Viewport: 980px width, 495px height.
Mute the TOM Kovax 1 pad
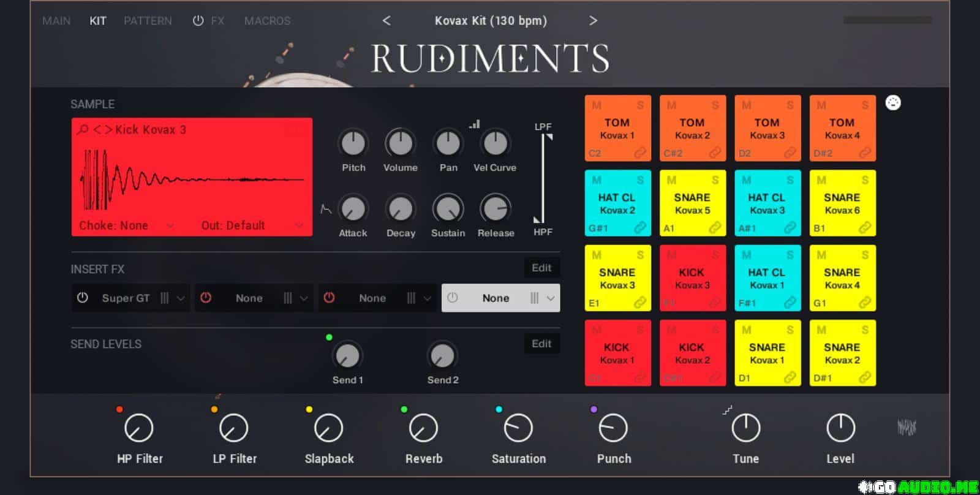tap(596, 105)
